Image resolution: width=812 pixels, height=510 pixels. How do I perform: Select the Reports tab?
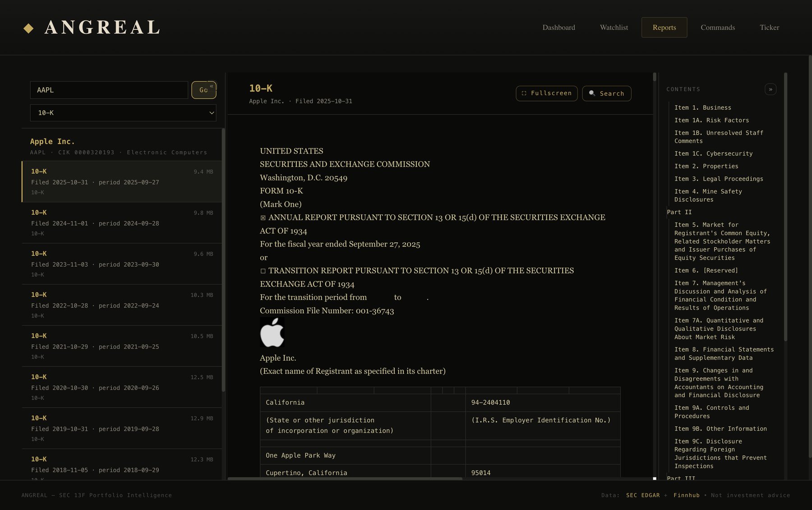pos(664,28)
